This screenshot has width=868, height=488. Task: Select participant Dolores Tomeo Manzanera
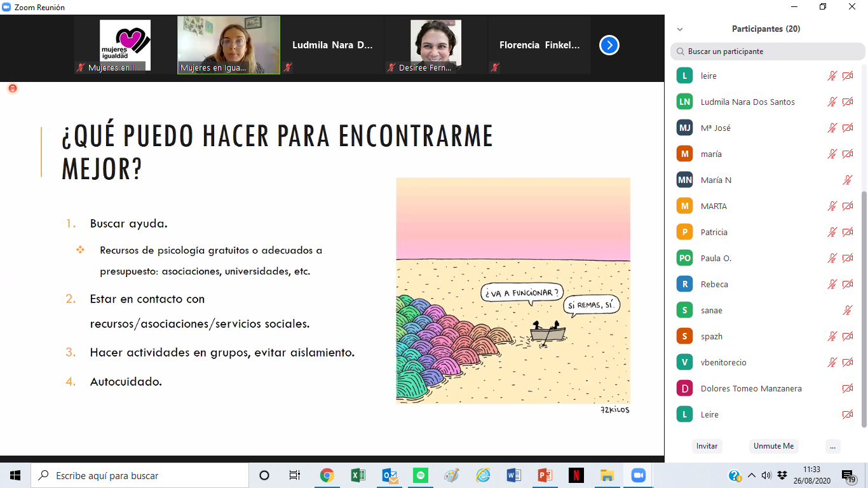[765, 388]
